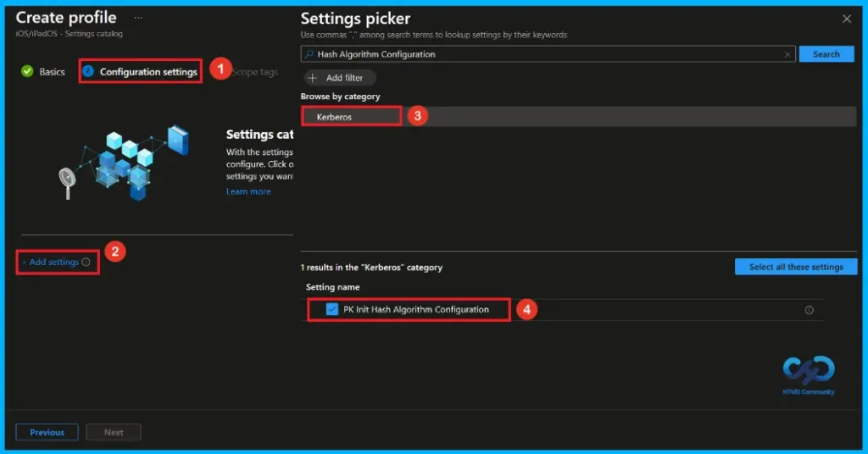Image resolution: width=868 pixels, height=454 pixels.
Task: Go back with the Previous button
Action: coord(47,432)
